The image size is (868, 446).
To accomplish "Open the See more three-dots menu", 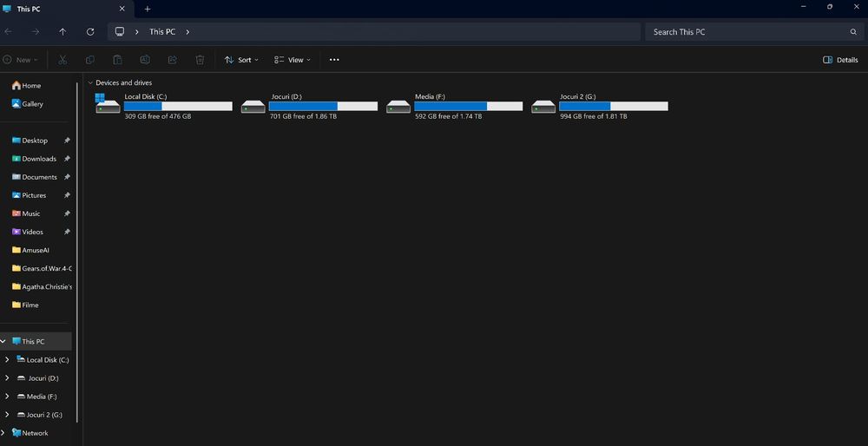I will pyautogui.click(x=334, y=60).
